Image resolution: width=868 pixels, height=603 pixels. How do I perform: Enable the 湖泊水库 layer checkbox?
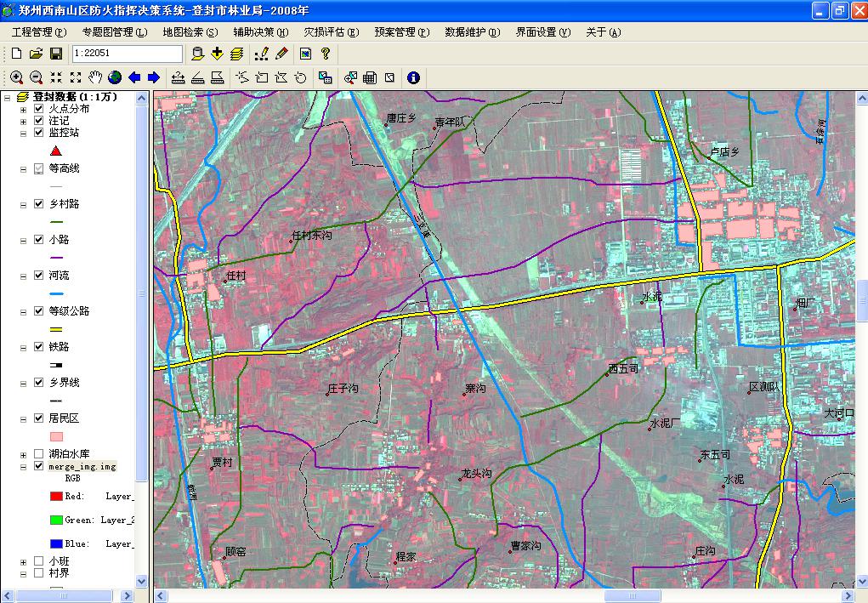(x=38, y=454)
